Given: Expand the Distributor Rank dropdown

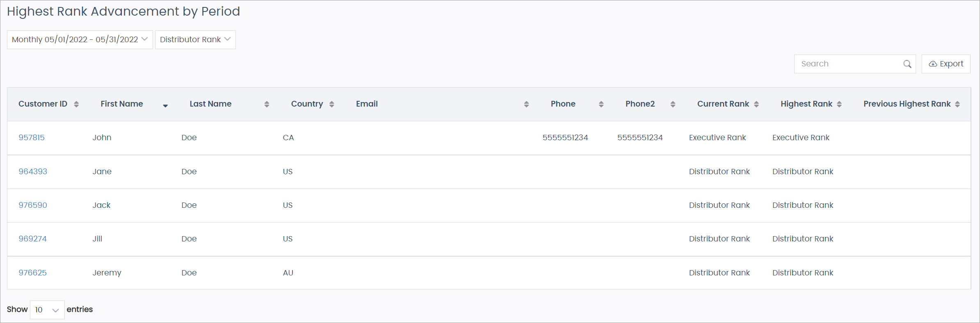Looking at the screenshot, I should point(195,40).
